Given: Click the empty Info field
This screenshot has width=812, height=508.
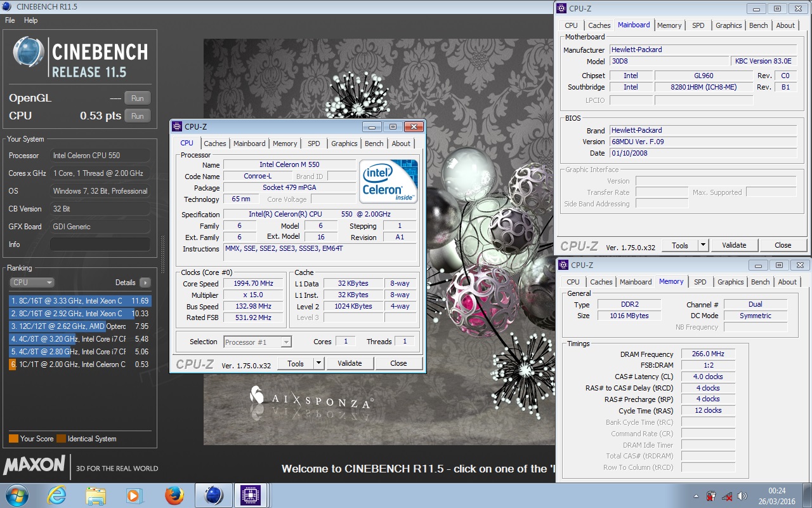Looking at the screenshot, I should point(100,244).
